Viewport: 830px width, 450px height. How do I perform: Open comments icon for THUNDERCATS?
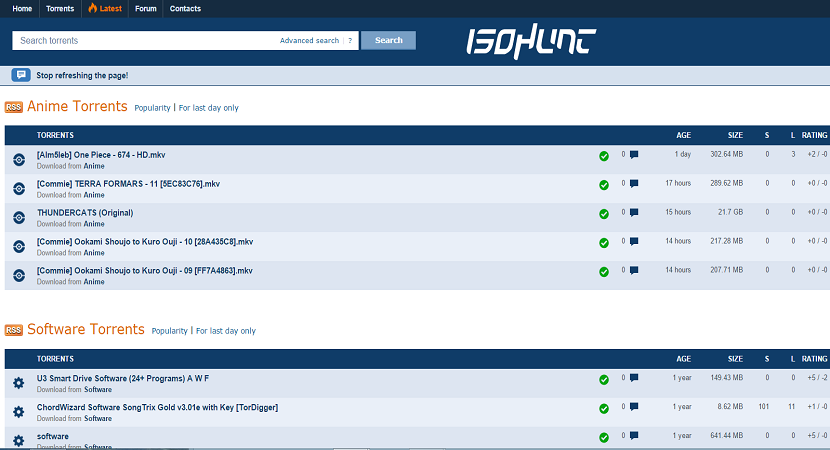click(634, 212)
